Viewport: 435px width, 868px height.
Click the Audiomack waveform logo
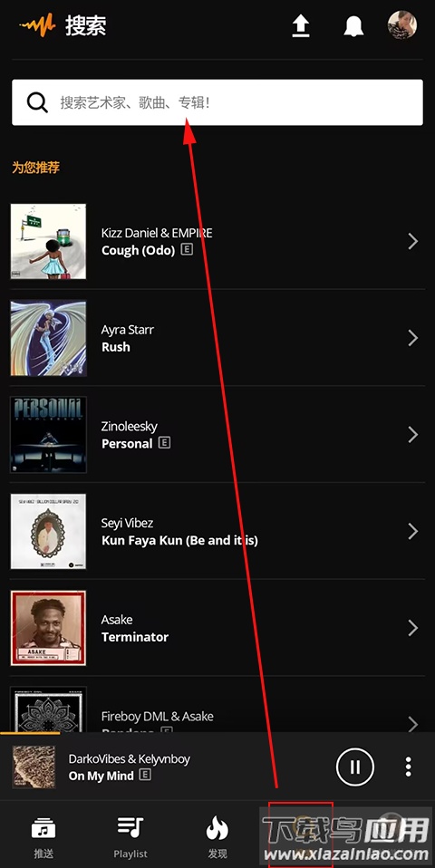click(38, 25)
